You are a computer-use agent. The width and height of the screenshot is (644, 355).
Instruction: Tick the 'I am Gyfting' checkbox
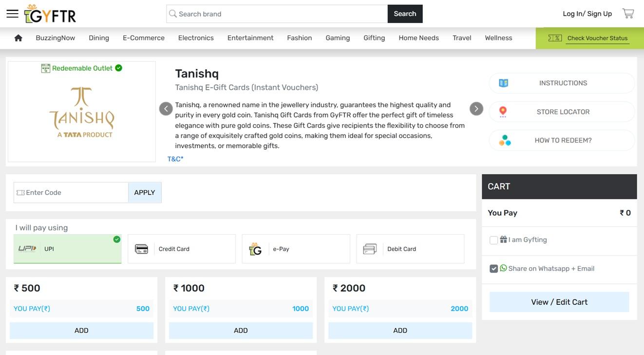coord(493,240)
